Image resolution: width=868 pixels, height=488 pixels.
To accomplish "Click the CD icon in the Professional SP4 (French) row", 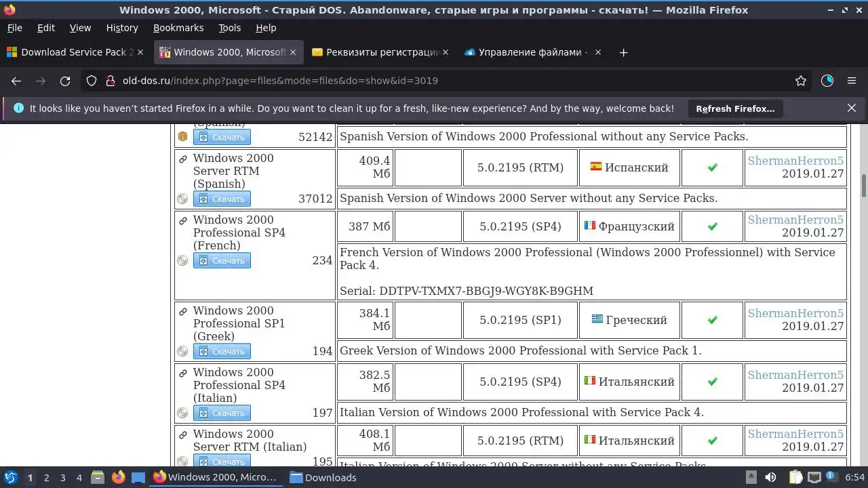I will coord(182,260).
